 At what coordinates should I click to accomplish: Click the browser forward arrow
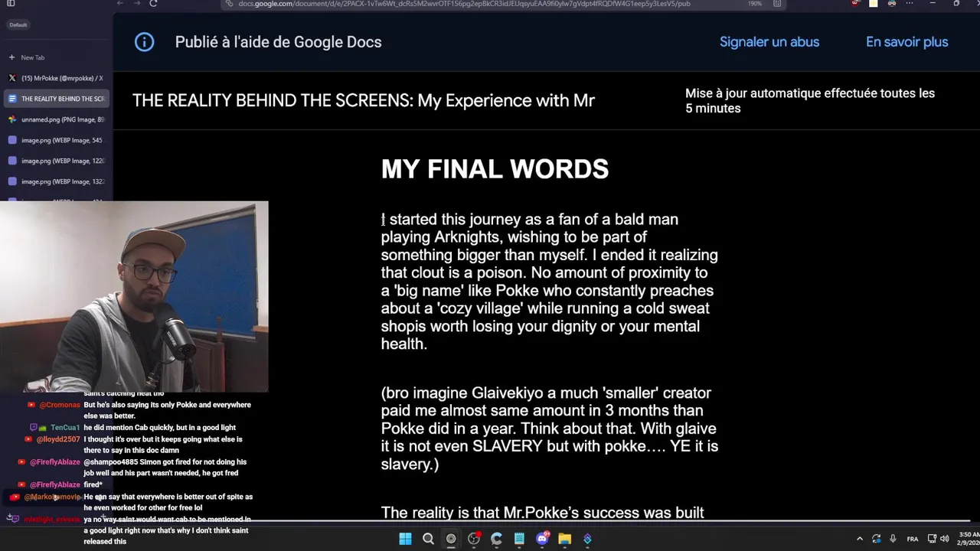[136, 4]
